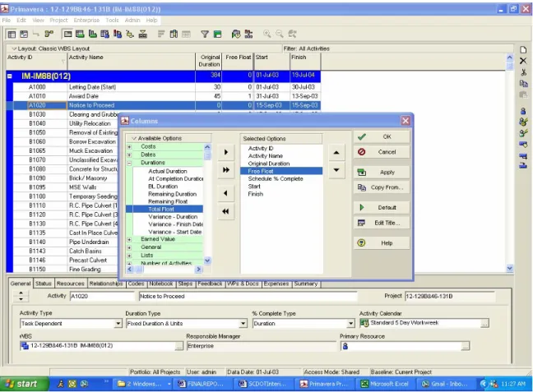Viewport: 533px width, 392px height.
Task: Click the Columns toolbar icon
Action: pos(174,34)
